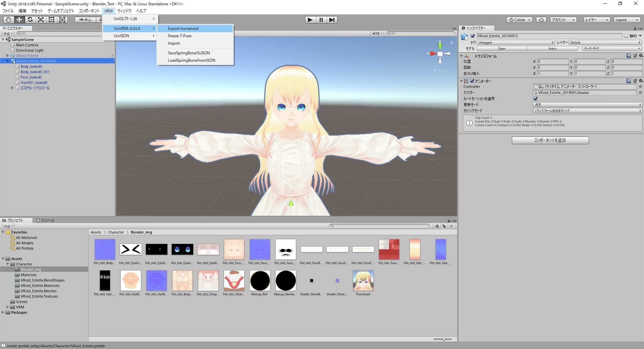Select the VRoid_Estelle.Textures folder

tap(39, 296)
